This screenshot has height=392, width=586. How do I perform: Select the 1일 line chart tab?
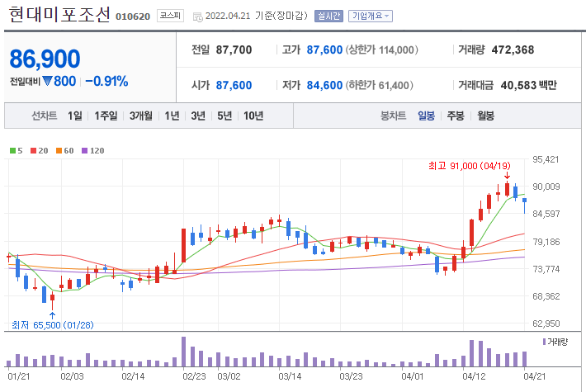click(75, 116)
